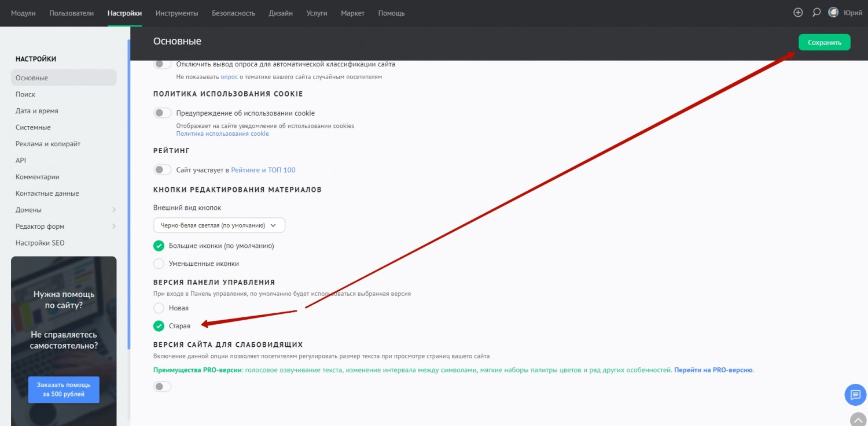Open search magnifier icon in header

coord(816,13)
